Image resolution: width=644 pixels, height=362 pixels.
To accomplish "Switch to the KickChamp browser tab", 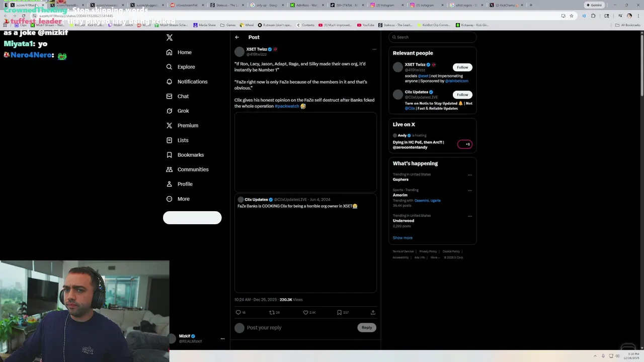I will point(506,5).
